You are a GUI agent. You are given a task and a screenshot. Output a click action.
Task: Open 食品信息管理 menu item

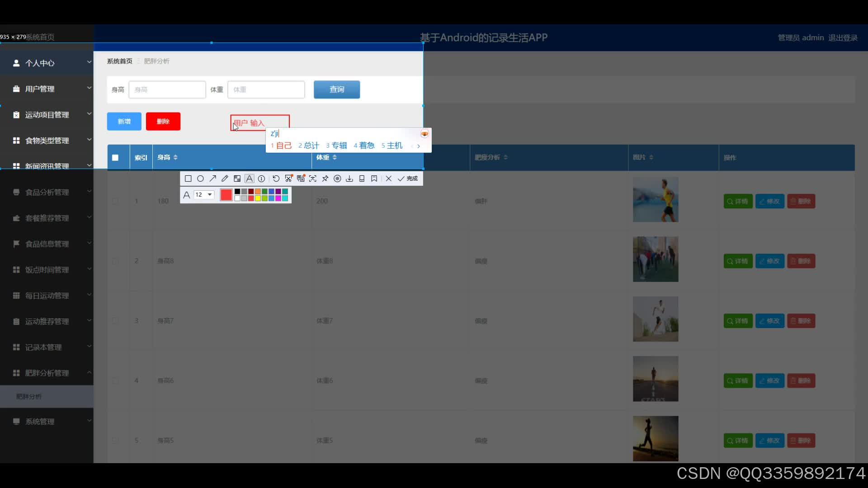(47, 244)
